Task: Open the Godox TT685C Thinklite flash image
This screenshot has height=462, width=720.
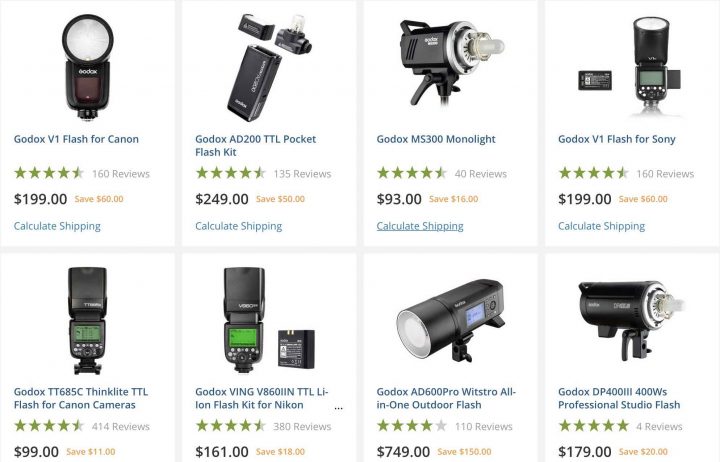Action: (87, 321)
